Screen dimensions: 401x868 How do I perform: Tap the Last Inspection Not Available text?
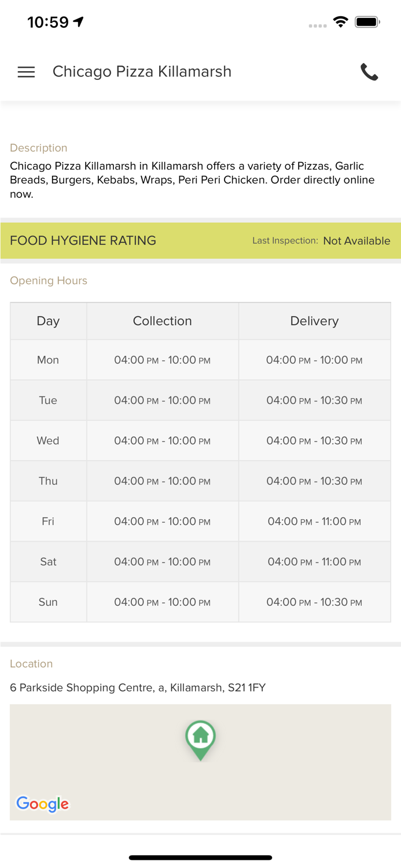coord(356,241)
